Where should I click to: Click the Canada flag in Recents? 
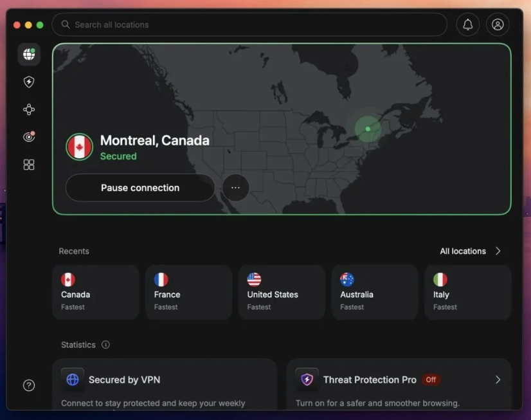[x=68, y=279]
